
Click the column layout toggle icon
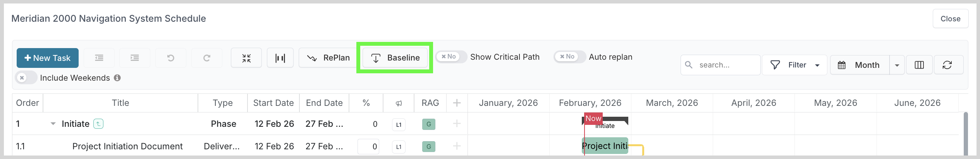[919, 65]
